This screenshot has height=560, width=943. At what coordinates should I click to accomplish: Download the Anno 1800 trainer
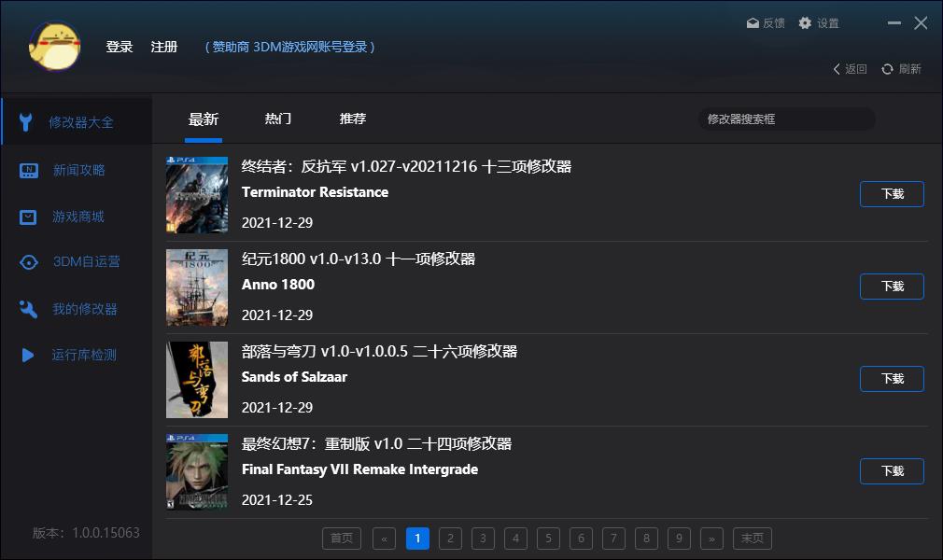click(892, 287)
